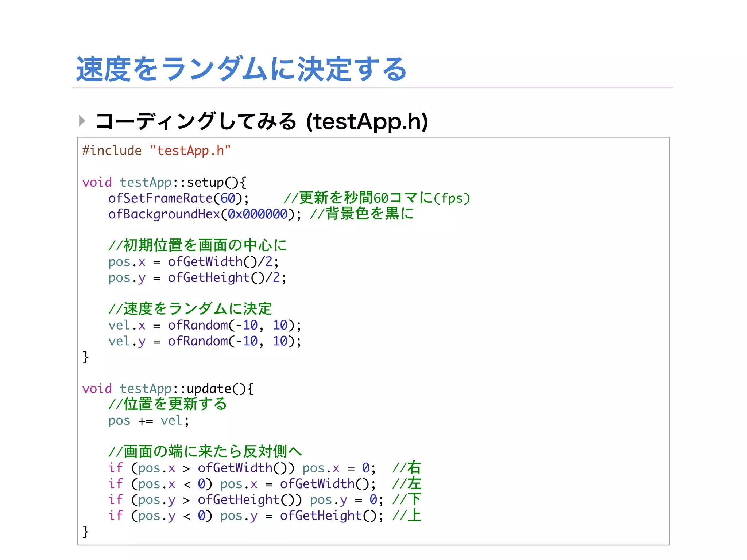Click the line pos.y = ofGetHeight()/2;

197,278
